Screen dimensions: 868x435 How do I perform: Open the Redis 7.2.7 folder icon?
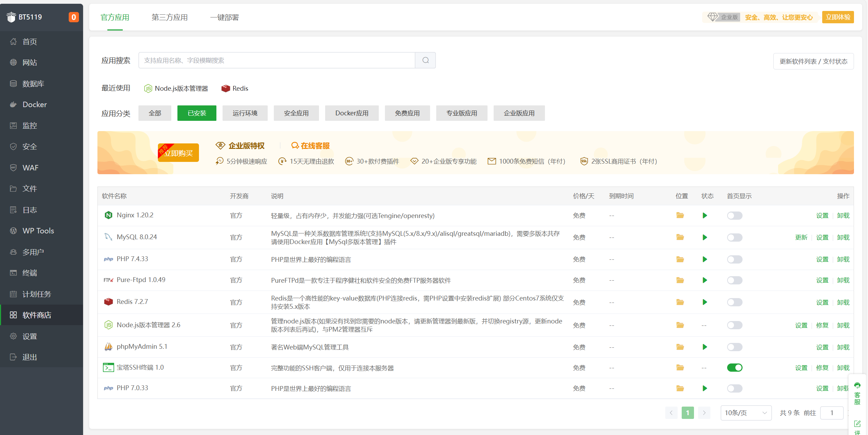click(x=680, y=302)
